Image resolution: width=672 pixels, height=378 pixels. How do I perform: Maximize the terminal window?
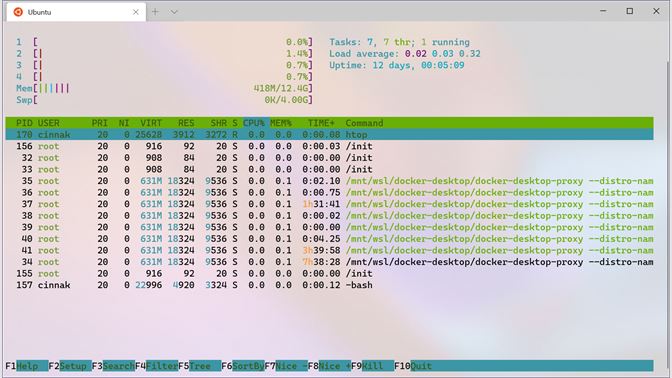(630, 11)
